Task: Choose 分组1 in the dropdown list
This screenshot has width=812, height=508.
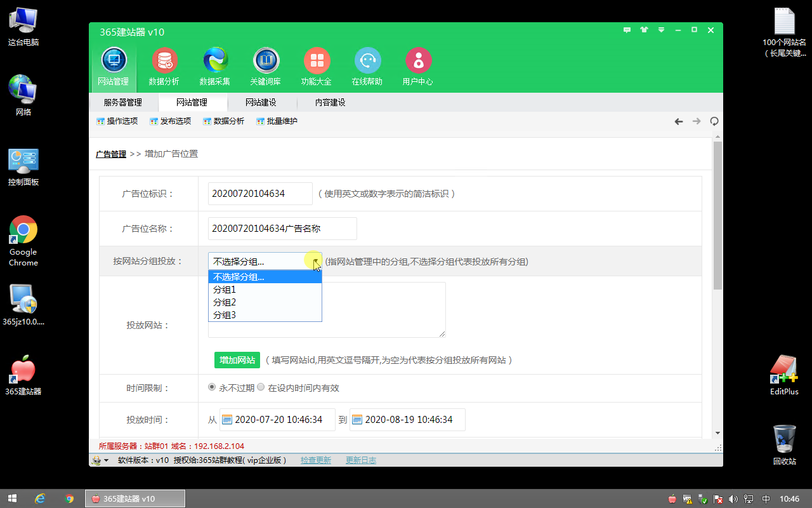Action: click(x=265, y=290)
